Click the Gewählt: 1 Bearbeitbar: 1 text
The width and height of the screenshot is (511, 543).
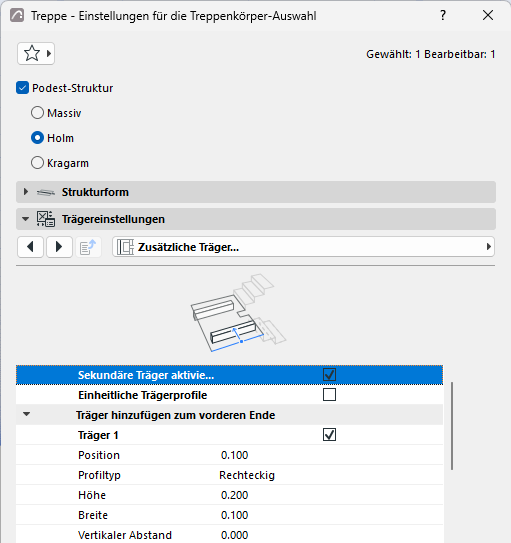431,54
